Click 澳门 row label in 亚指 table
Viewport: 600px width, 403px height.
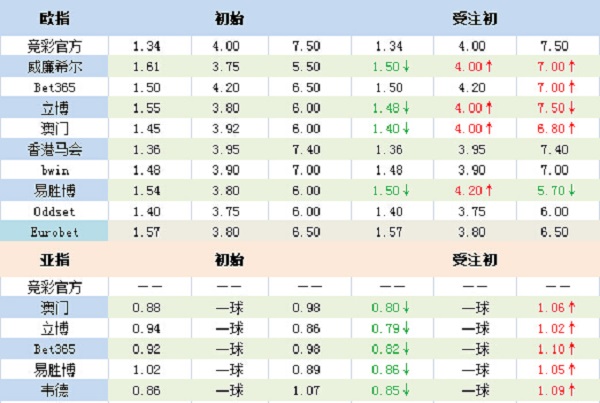coord(55,308)
